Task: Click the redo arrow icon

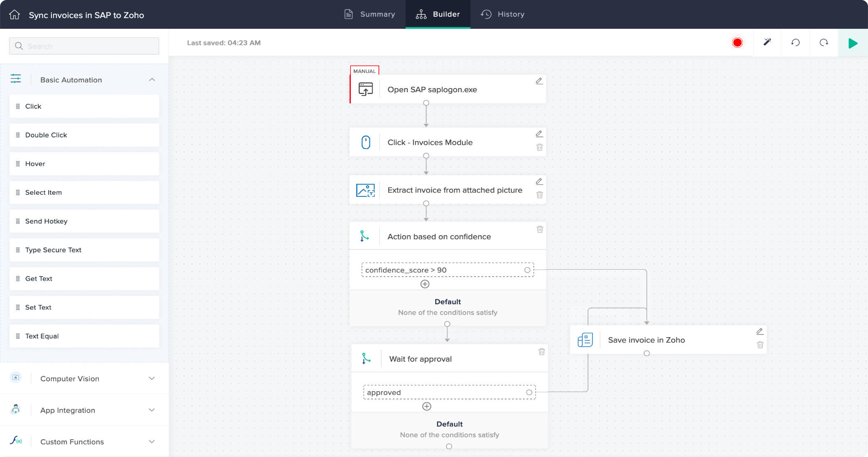Action: 824,43
